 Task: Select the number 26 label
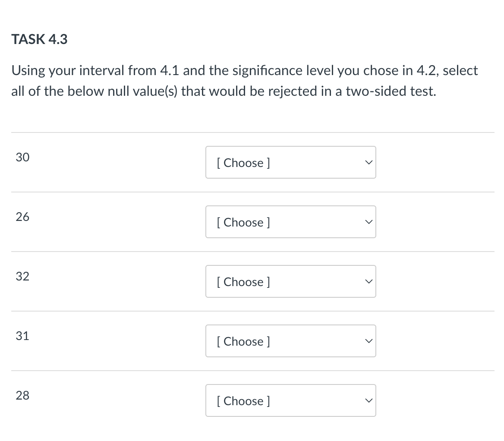point(23,217)
